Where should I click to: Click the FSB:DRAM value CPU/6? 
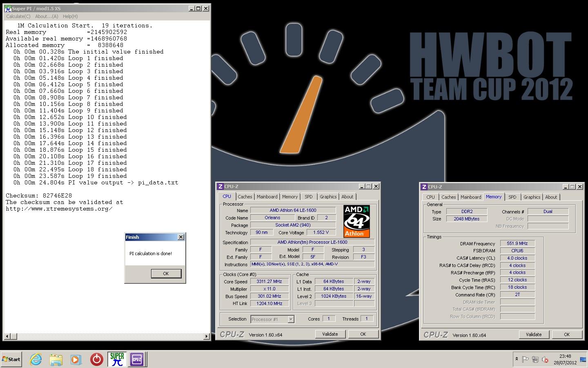tap(517, 251)
